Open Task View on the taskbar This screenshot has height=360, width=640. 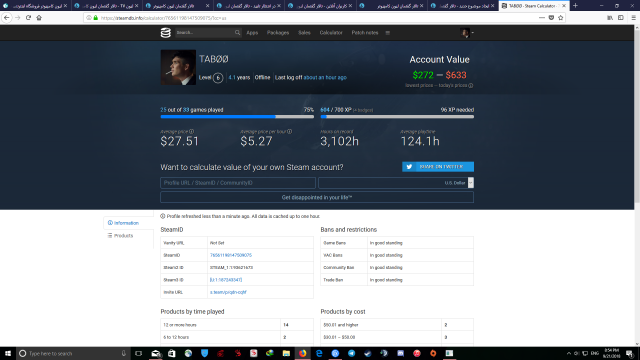138,353
